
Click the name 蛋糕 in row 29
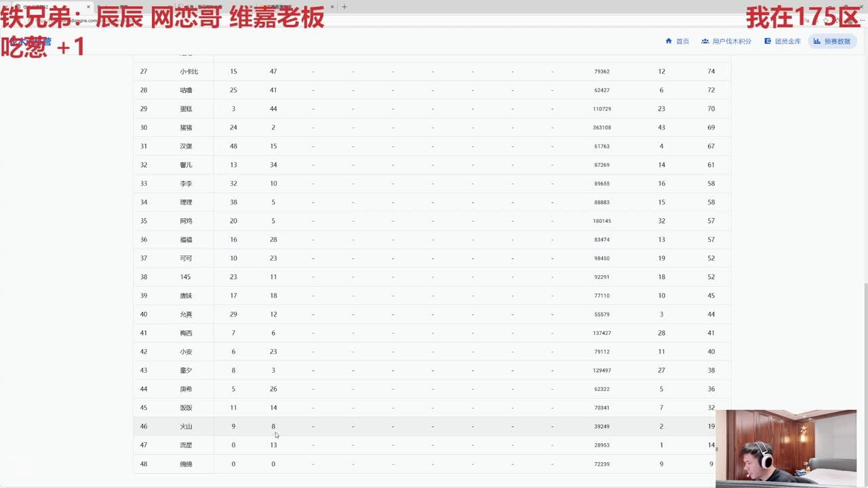186,108
